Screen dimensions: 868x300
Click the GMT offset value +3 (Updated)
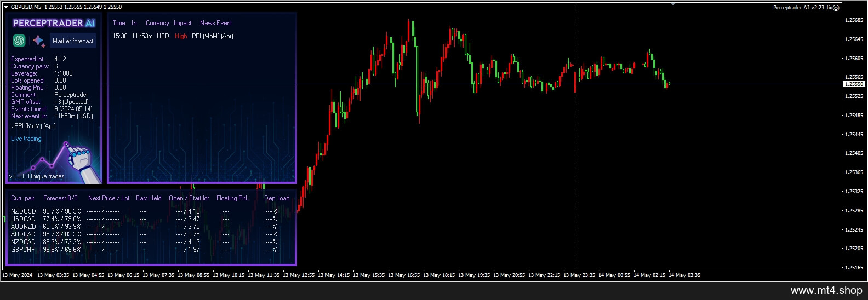pyautogui.click(x=71, y=102)
